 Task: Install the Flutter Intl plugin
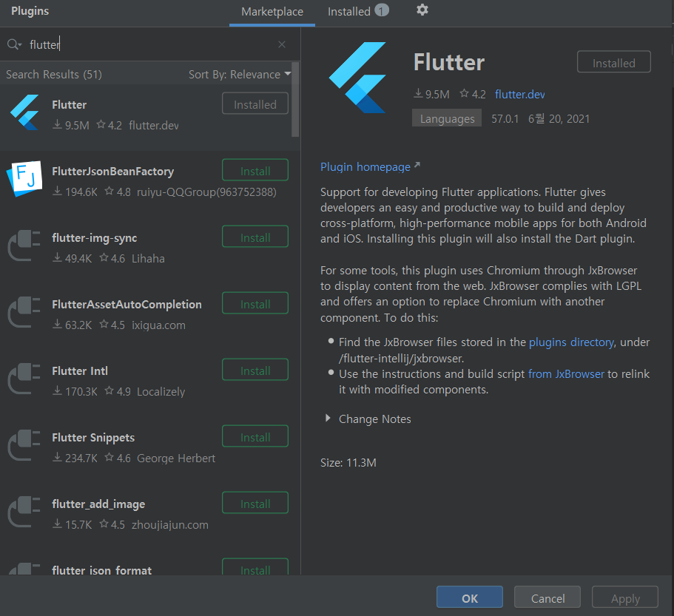tap(255, 370)
